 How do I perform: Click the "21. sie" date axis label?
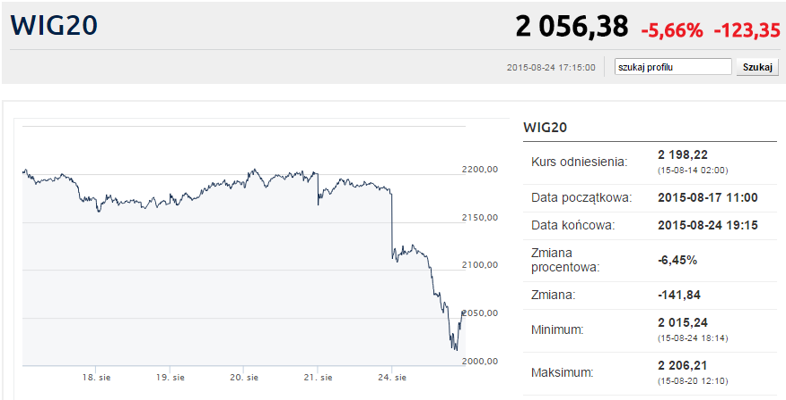coord(318,378)
